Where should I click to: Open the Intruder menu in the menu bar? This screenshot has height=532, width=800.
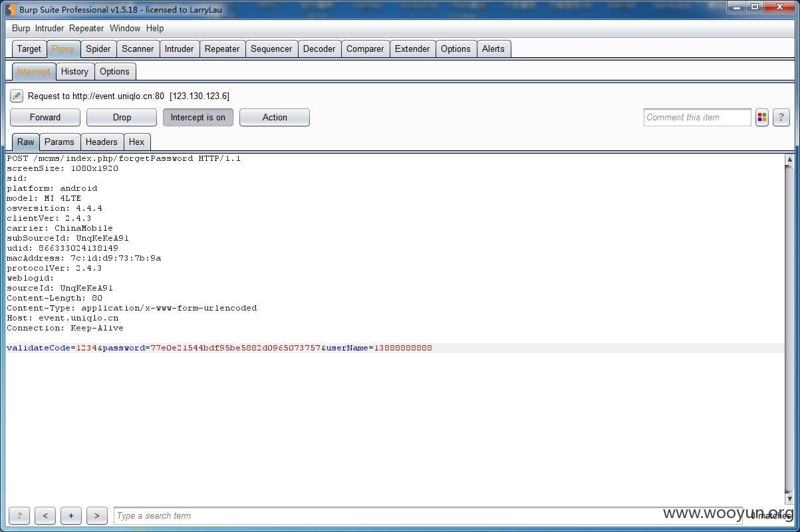pyautogui.click(x=49, y=29)
